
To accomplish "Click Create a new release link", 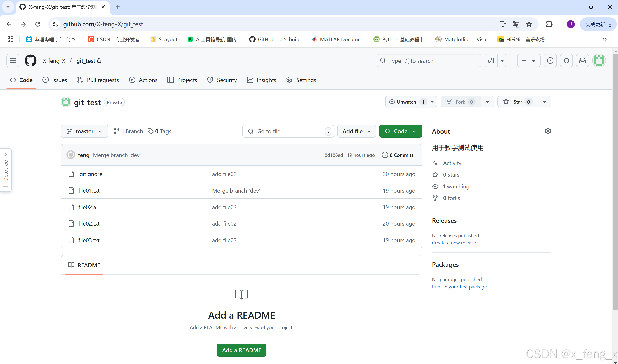I will point(454,243).
